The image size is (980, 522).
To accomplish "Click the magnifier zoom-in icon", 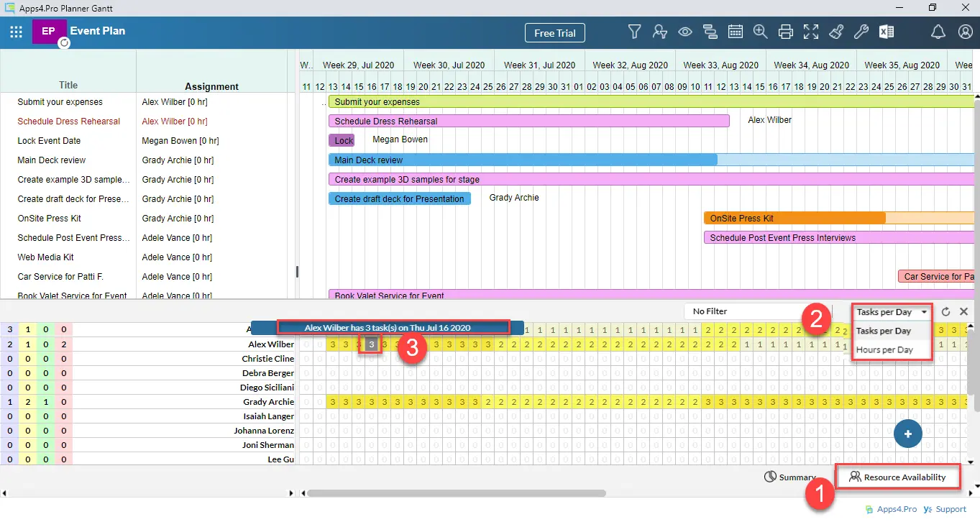I will pyautogui.click(x=760, y=32).
